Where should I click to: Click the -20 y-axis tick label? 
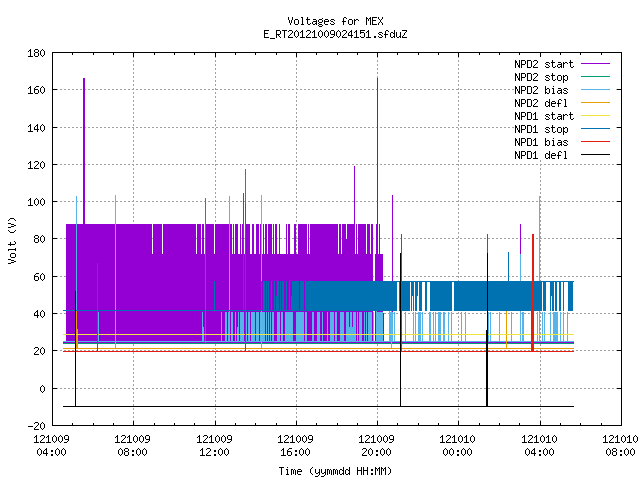click(x=36, y=426)
